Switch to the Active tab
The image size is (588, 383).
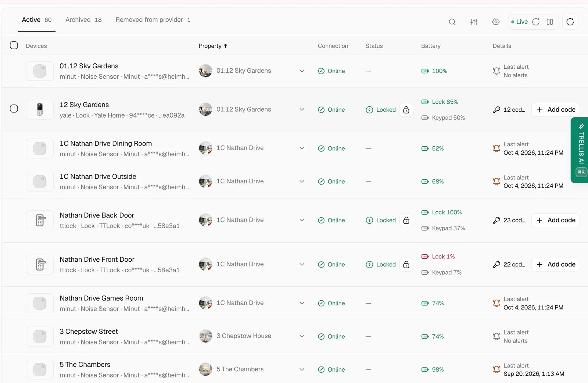pyautogui.click(x=37, y=20)
